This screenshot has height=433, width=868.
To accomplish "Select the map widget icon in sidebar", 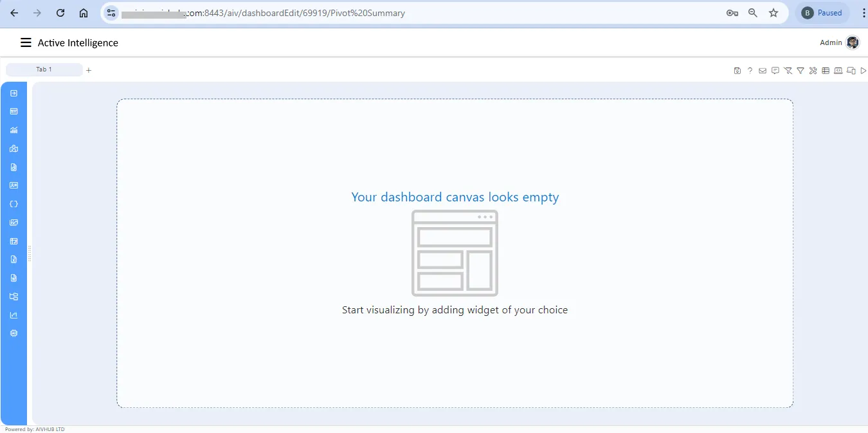I will tap(14, 148).
